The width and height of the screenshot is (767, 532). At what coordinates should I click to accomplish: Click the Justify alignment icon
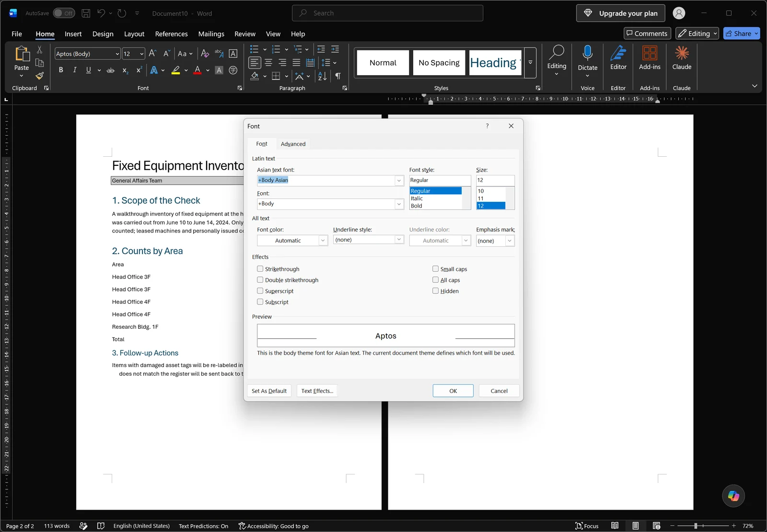point(296,63)
